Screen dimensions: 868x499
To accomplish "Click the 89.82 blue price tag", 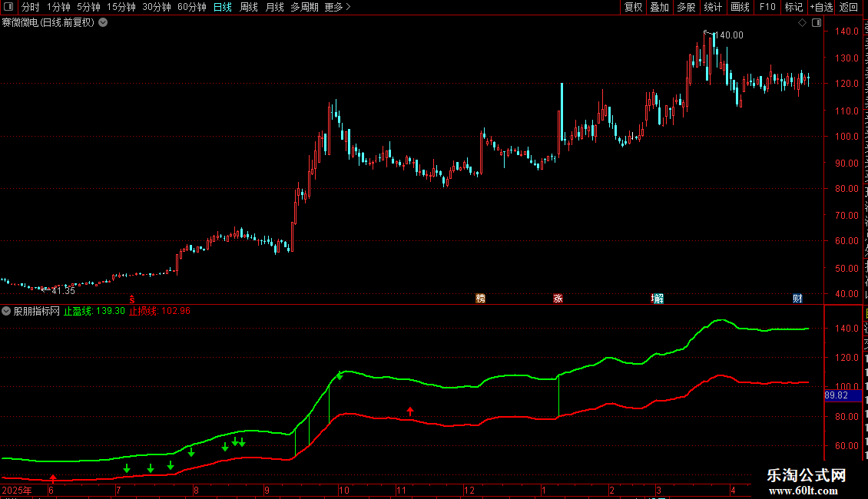I will tap(843, 395).
